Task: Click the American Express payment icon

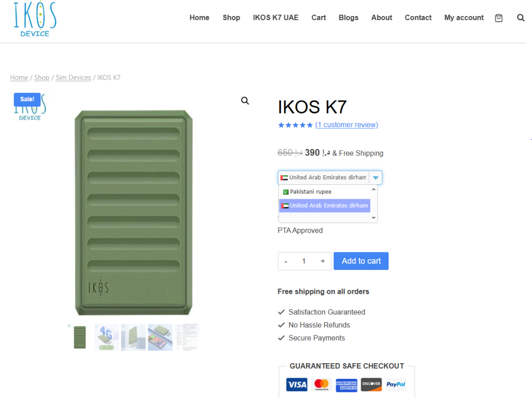Action: point(346,385)
